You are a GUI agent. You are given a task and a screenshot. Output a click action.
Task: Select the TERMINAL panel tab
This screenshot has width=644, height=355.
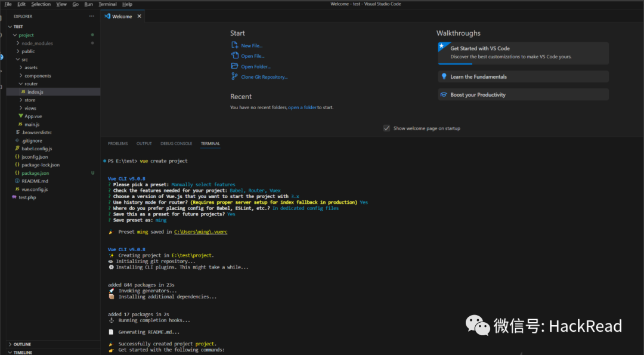tap(210, 143)
